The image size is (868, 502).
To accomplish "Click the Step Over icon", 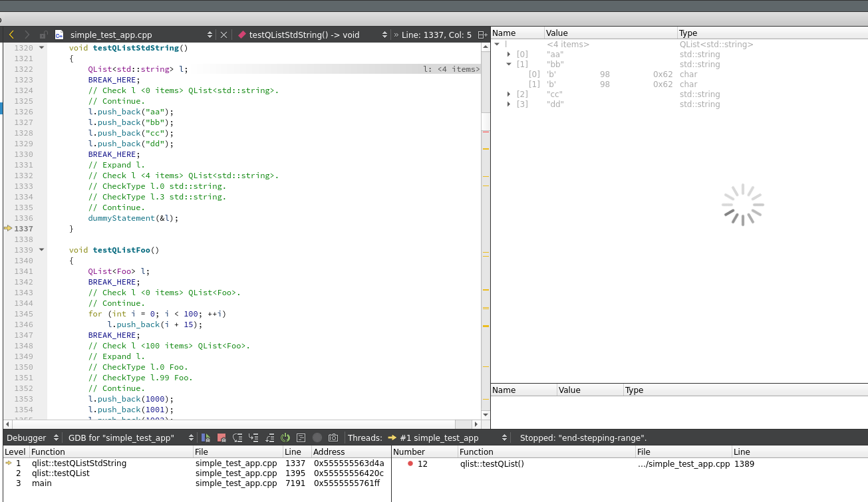I will click(x=237, y=438).
